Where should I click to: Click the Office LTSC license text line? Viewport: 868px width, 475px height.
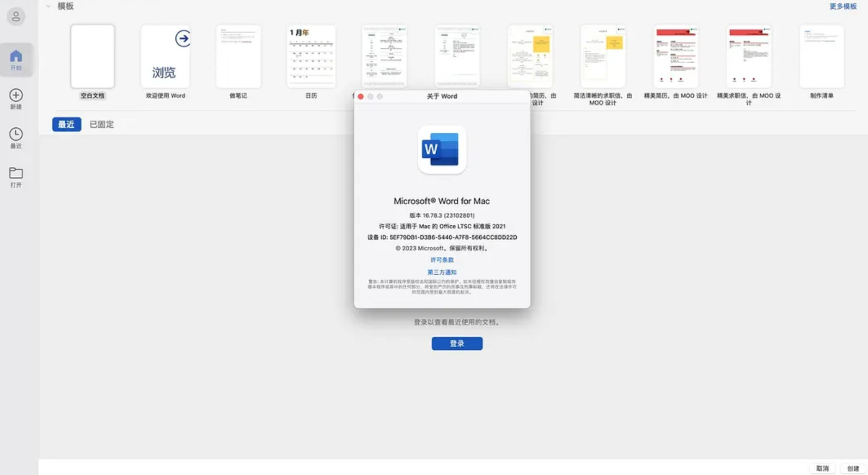(442, 226)
